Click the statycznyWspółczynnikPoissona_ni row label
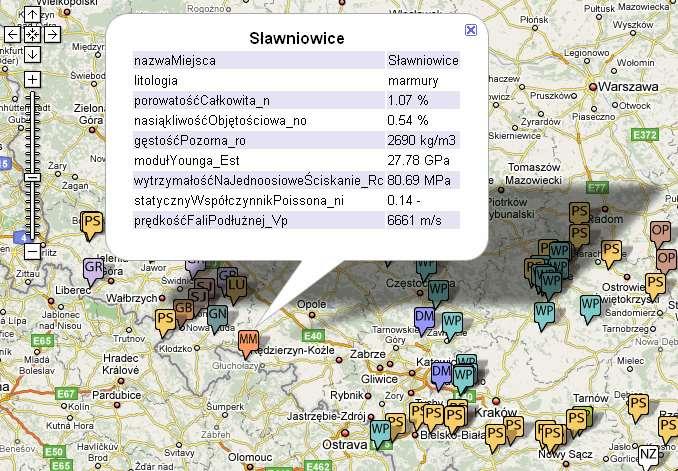This screenshot has width=678, height=471. [239, 201]
